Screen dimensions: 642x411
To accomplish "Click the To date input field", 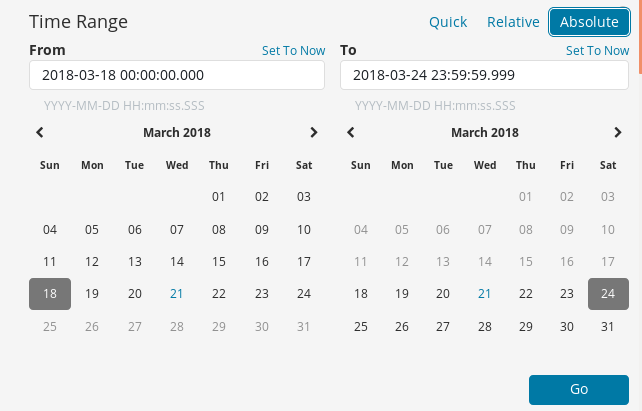I will pyautogui.click(x=485, y=75).
